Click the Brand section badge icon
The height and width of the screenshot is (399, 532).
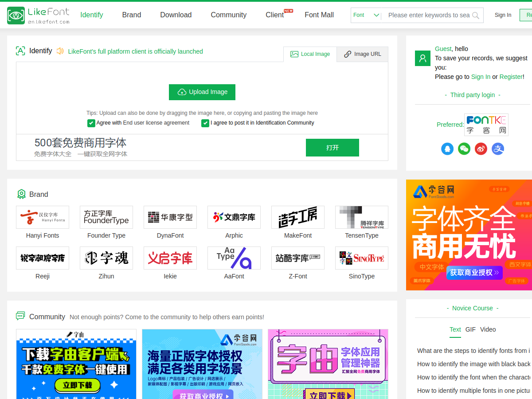tap(21, 194)
